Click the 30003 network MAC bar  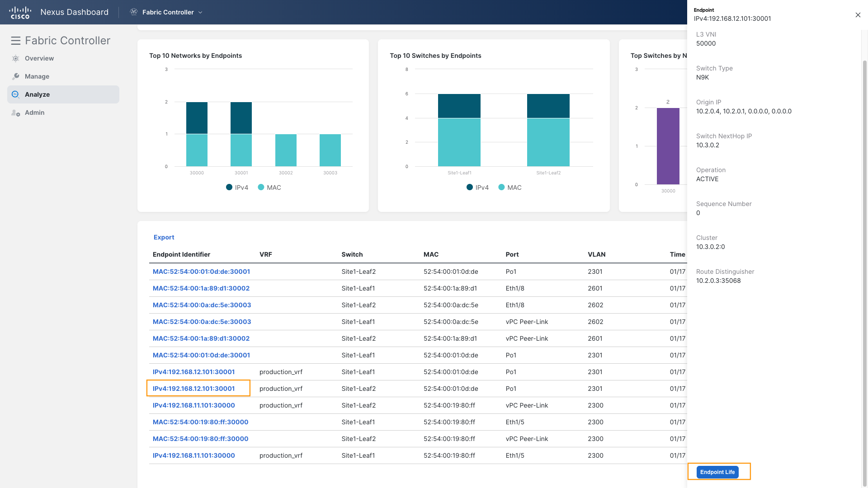click(x=330, y=150)
